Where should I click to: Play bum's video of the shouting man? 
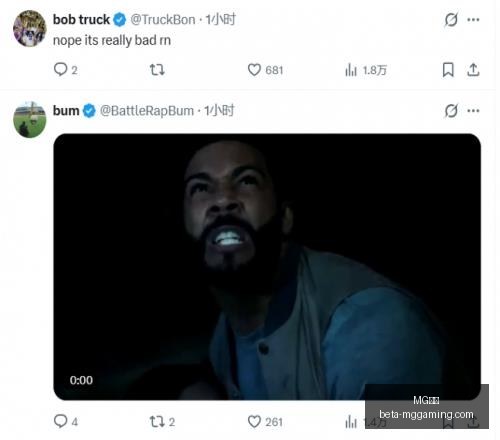click(267, 267)
